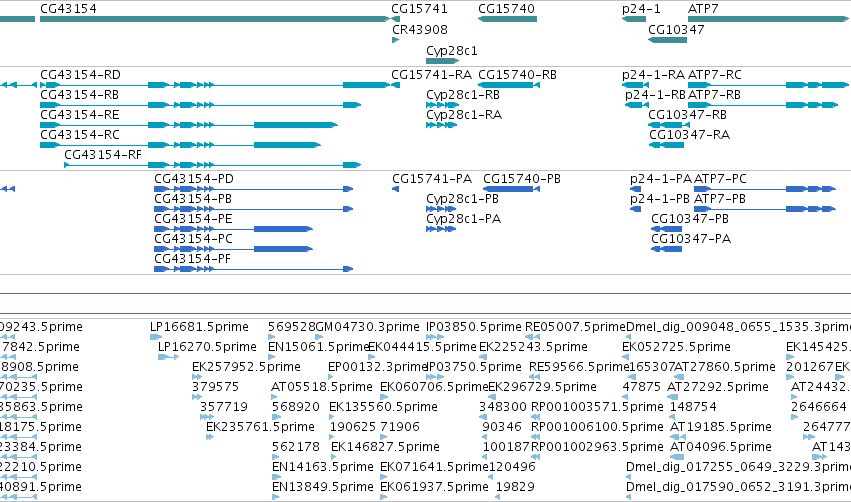Select transcript CG43154-RF
This screenshot has height=502, width=851.
pos(103,155)
